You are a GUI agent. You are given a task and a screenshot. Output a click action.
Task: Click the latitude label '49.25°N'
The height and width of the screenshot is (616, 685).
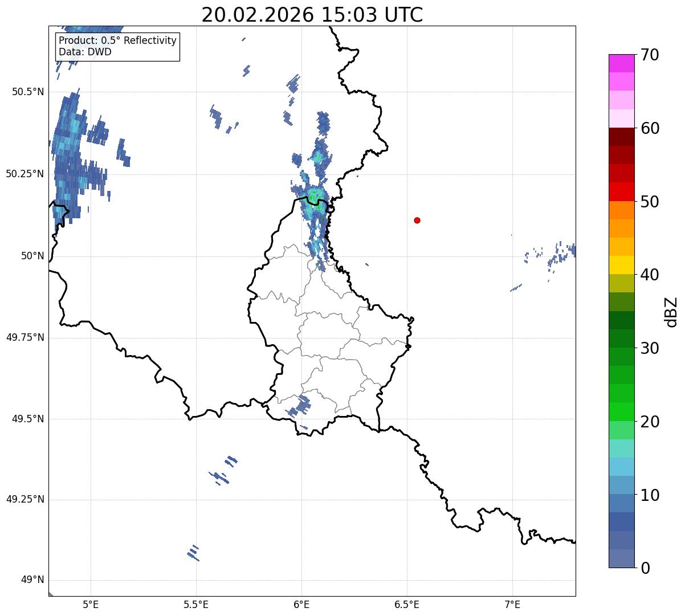point(25,499)
